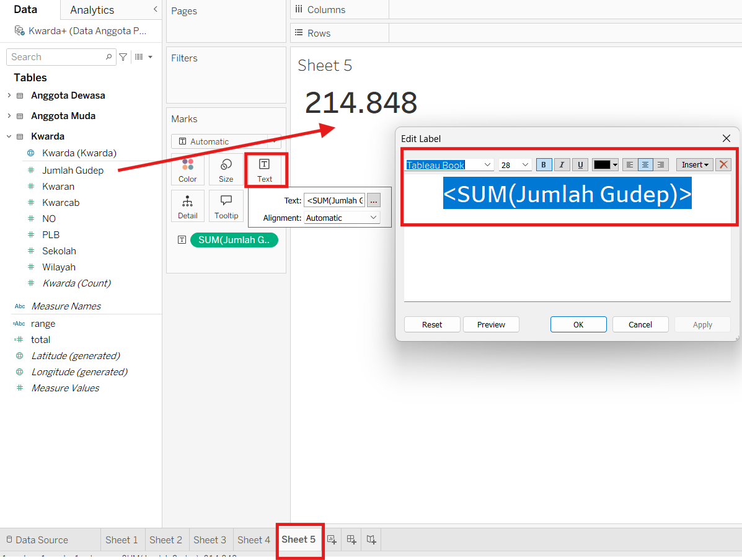This screenshot has width=742, height=560.
Task: Toggle Italic formatting in Edit Label
Action: pos(562,164)
